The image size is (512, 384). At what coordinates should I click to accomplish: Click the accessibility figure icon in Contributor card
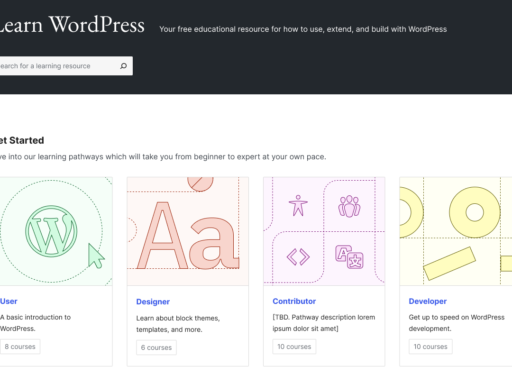298,206
